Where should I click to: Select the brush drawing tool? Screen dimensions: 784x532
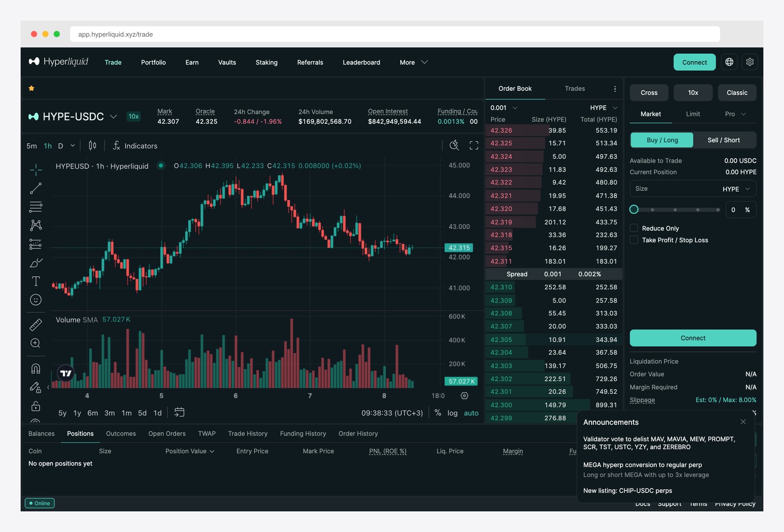[36, 263]
